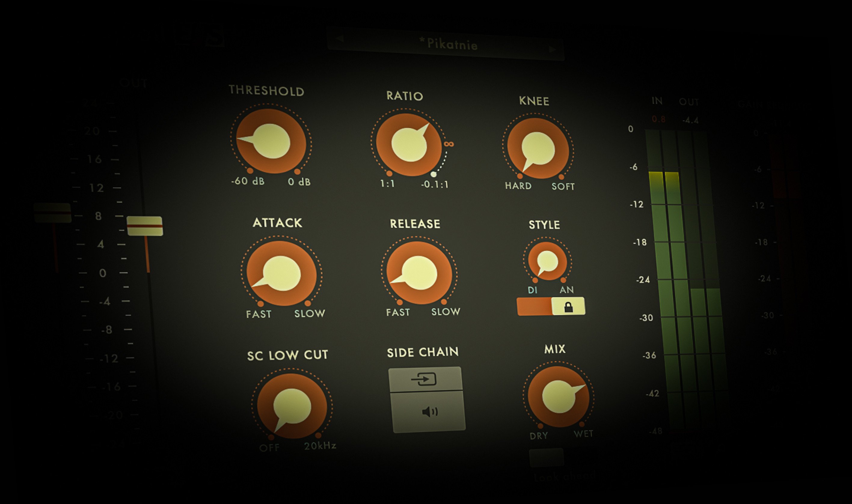Click the Attack knob
This screenshot has width=852, height=504.
(282, 273)
